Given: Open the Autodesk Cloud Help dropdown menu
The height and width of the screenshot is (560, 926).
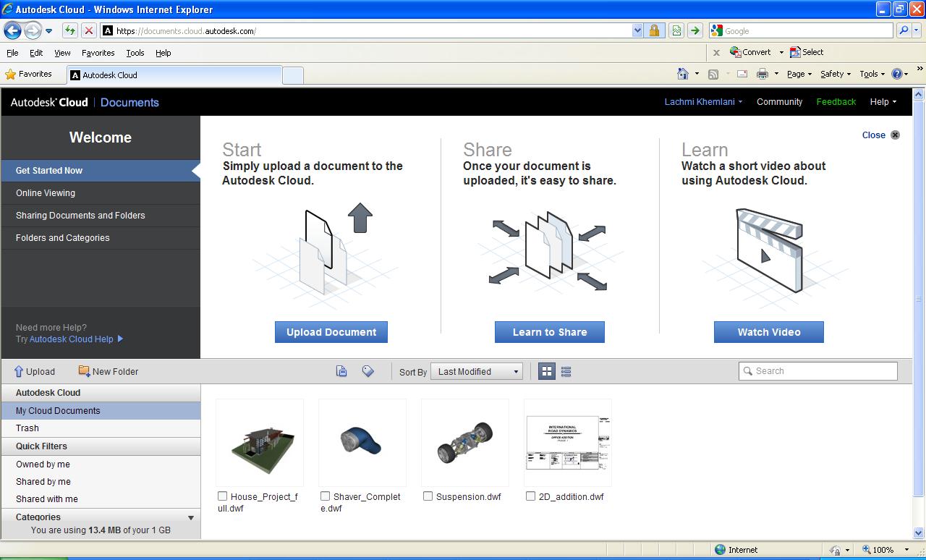Looking at the screenshot, I should tap(883, 102).
